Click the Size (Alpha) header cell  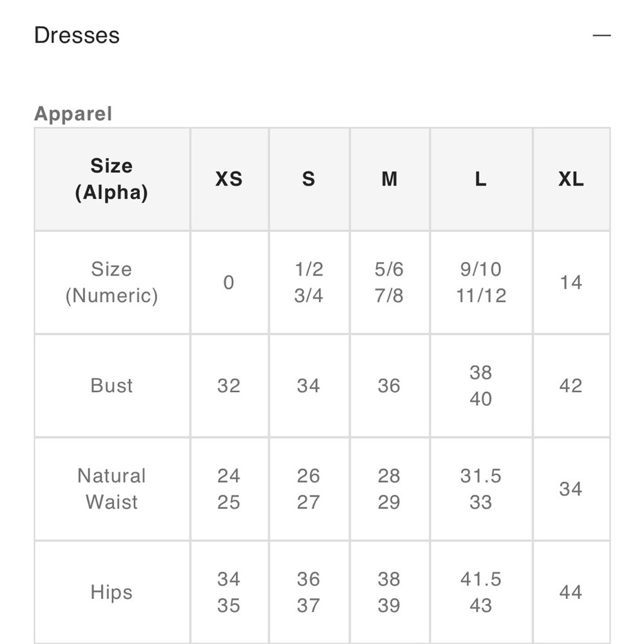[x=112, y=179]
